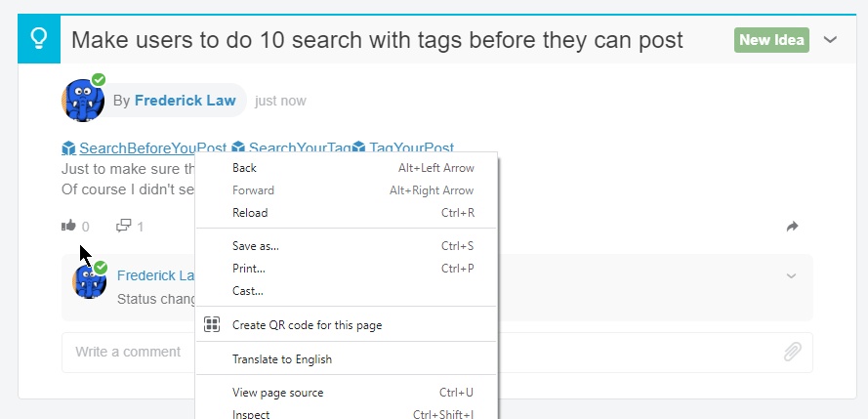The width and height of the screenshot is (868, 419).
Task: Click the New Idea status badge
Action: [771, 40]
